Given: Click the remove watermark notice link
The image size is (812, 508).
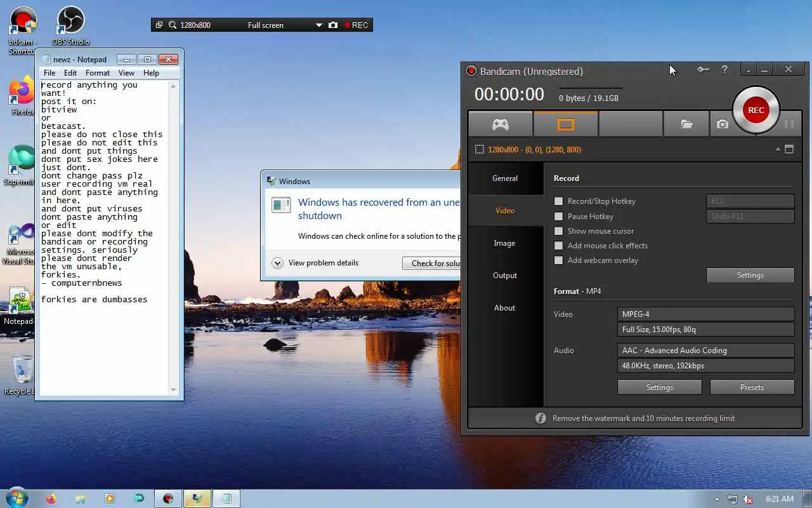Looking at the screenshot, I should click(x=643, y=418).
